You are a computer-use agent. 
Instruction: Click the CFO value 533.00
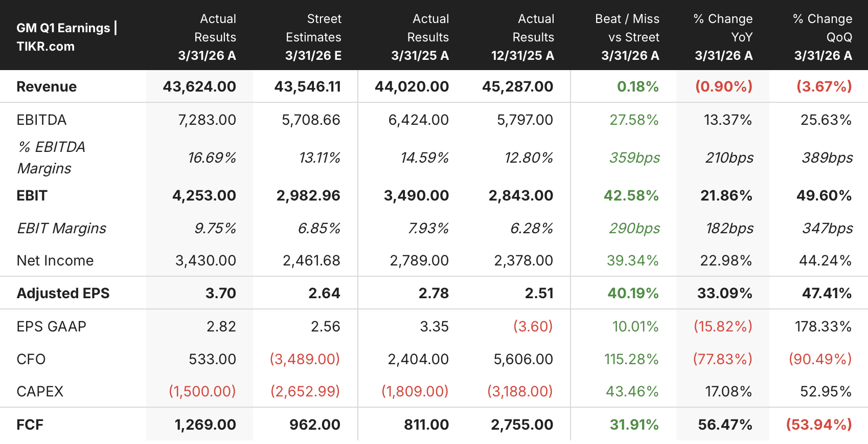coord(213,359)
